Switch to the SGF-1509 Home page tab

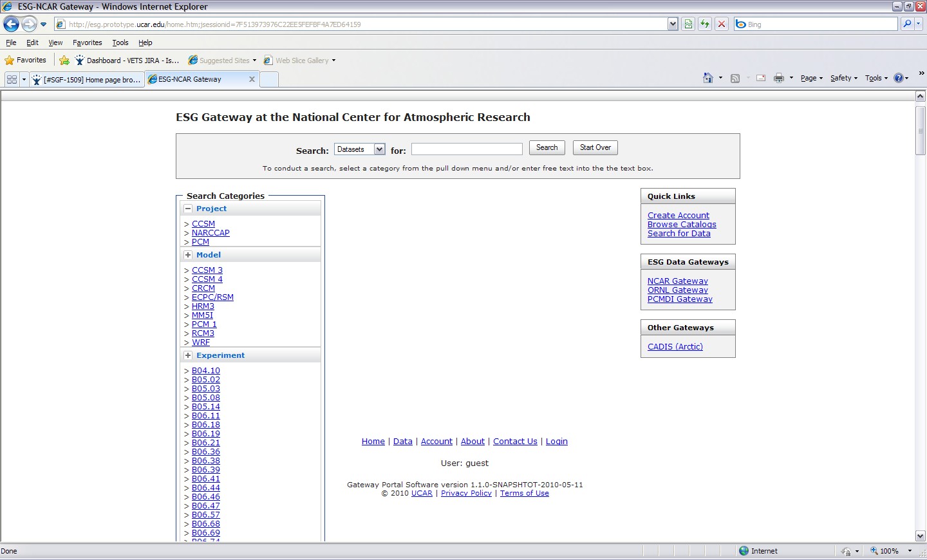(x=87, y=80)
